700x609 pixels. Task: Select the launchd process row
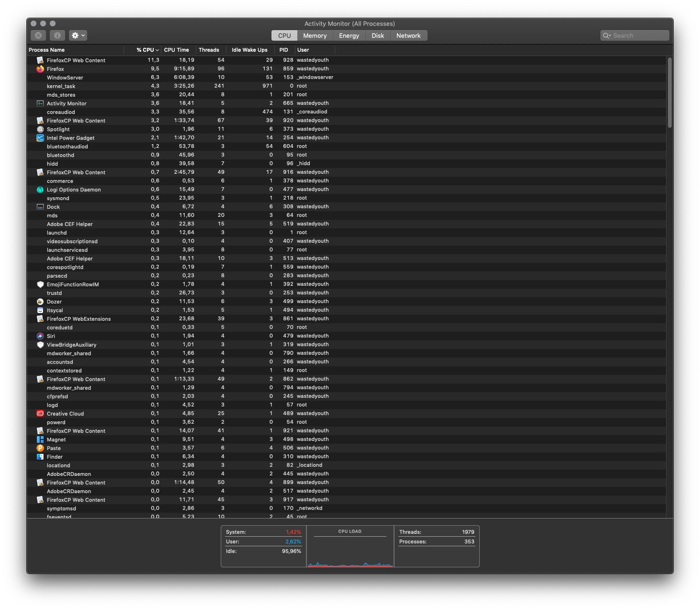coord(346,233)
